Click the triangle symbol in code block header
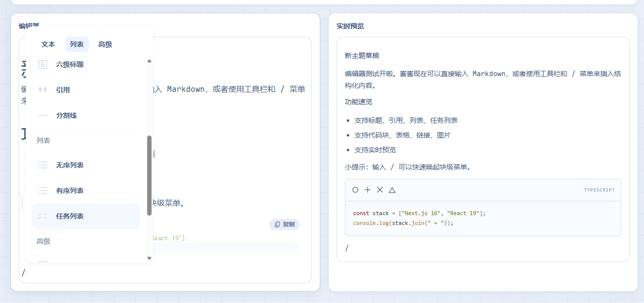Screen dimensions: 644x303 coord(392,190)
